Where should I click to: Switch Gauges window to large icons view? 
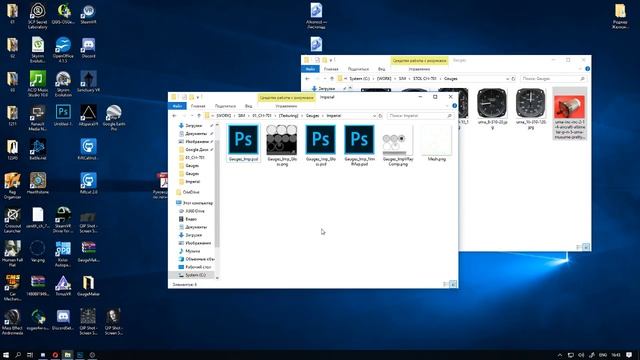pyautogui.click(x=586, y=247)
